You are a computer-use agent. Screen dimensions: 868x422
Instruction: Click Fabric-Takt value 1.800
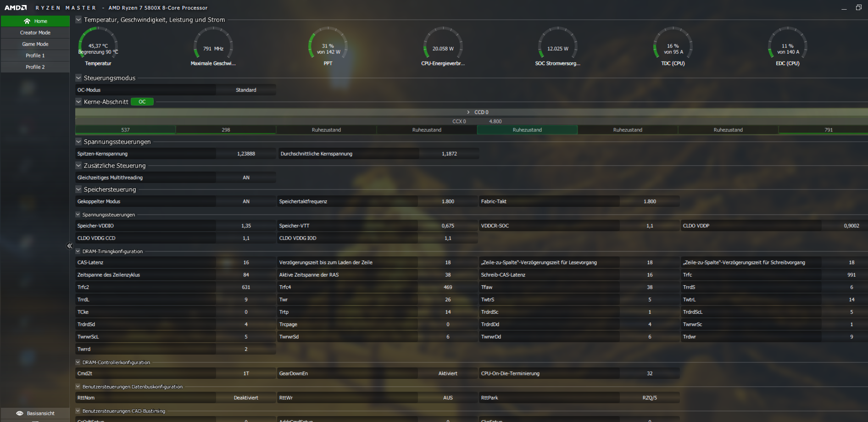pos(650,201)
